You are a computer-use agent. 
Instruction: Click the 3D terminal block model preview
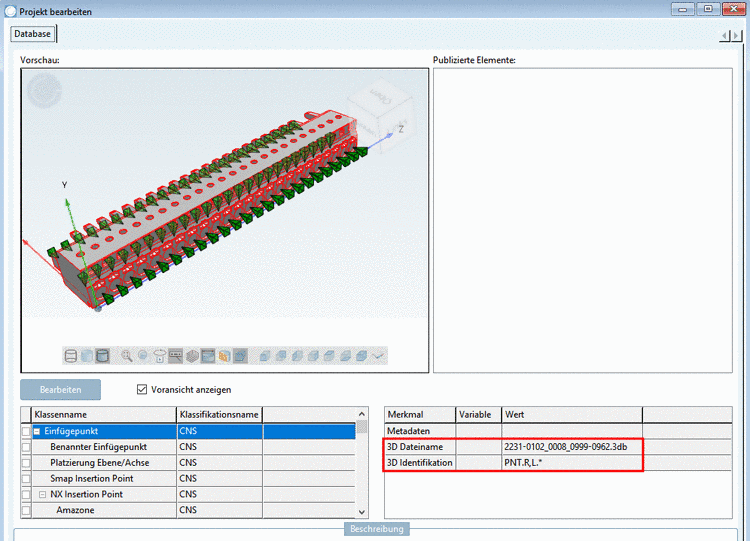click(206, 210)
